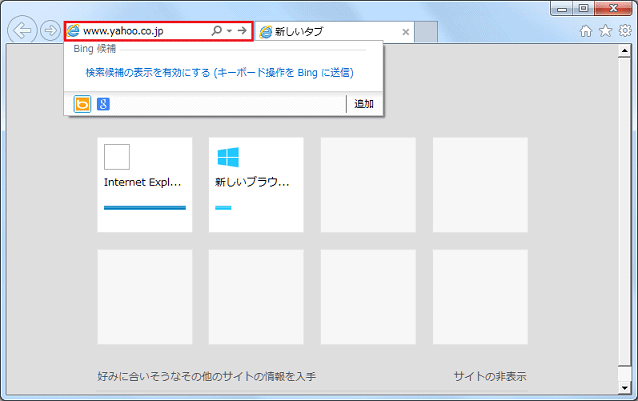The width and height of the screenshot is (638, 401).
Task: Click the 追加 button
Action: (364, 104)
